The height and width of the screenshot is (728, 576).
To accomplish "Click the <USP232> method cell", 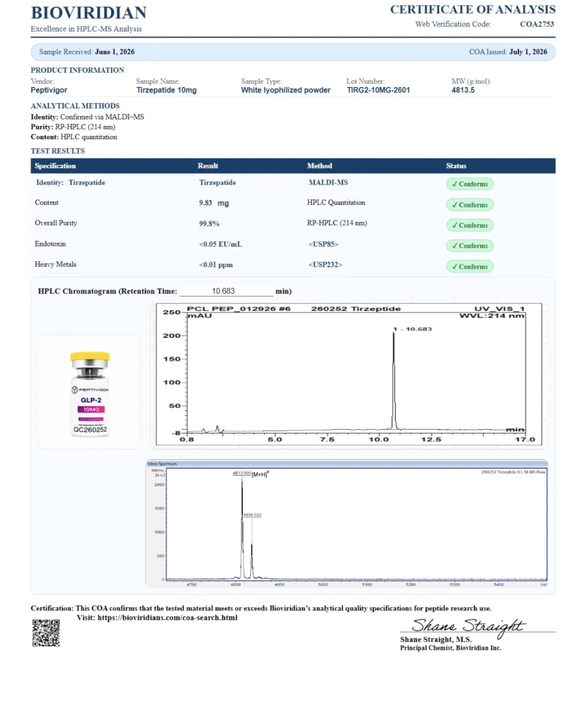I will click(x=325, y=265).
